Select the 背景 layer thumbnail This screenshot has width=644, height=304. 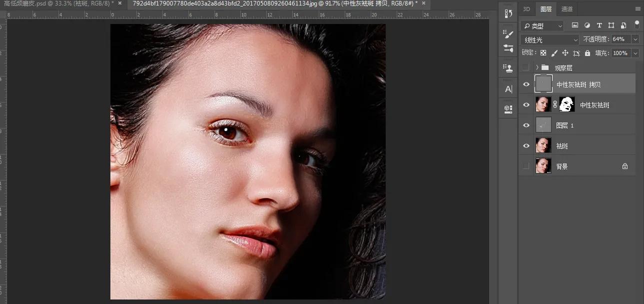click(543, 166)
